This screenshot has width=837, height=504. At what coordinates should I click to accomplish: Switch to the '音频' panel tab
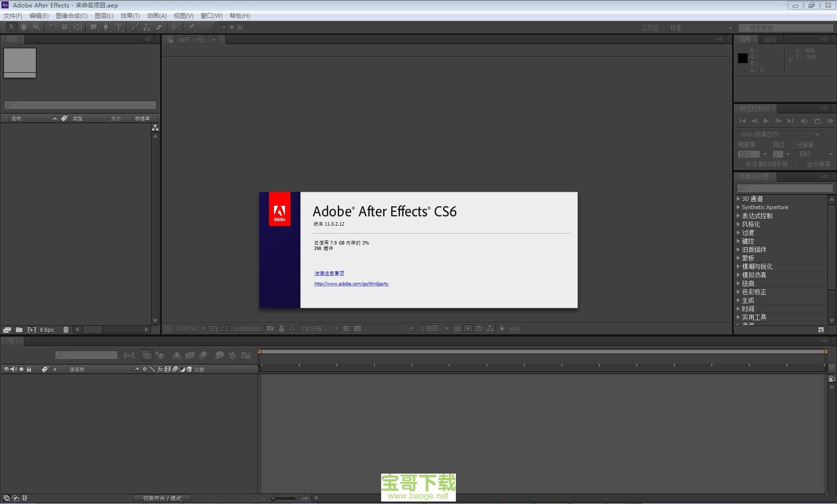tap(770, 39)
